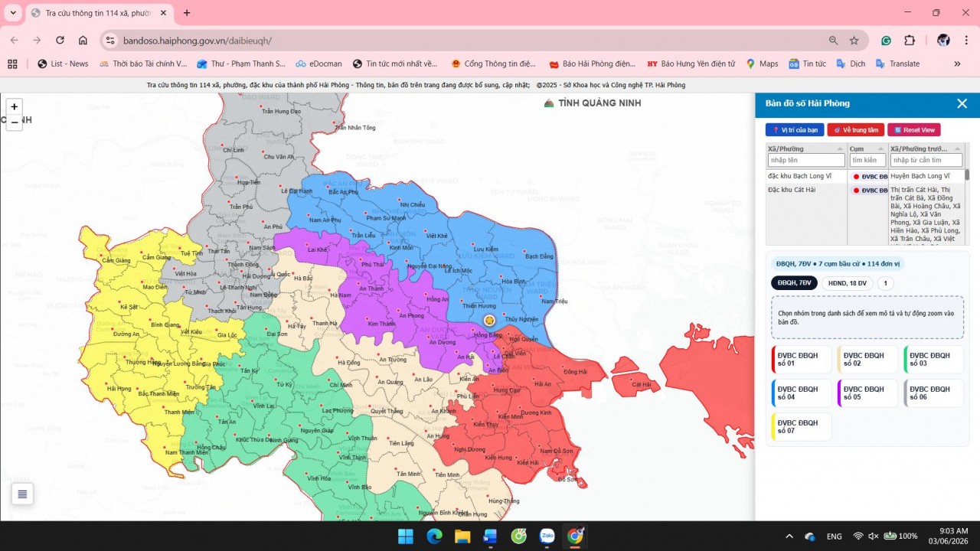Open Zalo from the taskbar

[547, 536]
